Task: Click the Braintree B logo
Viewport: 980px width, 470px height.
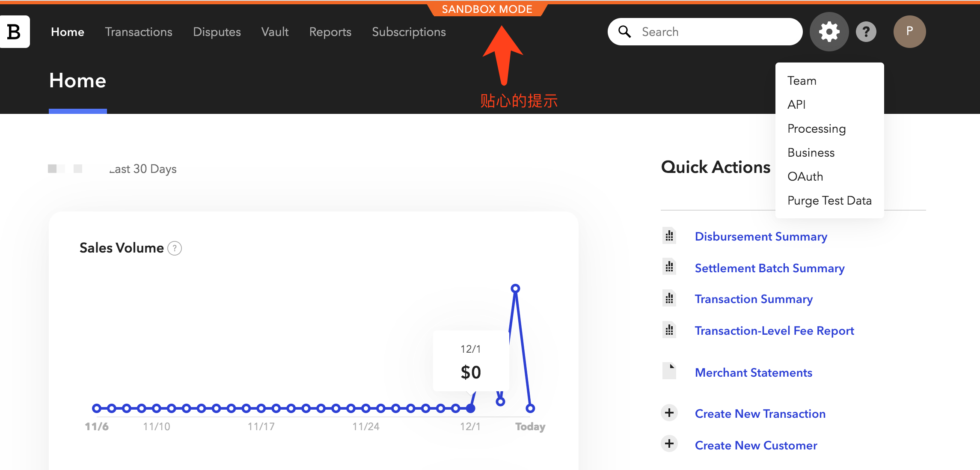Action: point(14,31)
